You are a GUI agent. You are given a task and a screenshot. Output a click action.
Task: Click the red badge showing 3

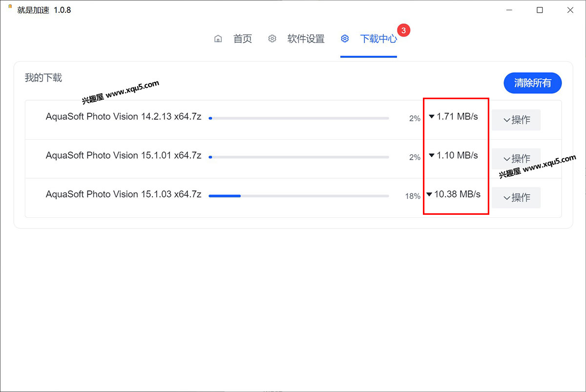click(x=403, y=30)
